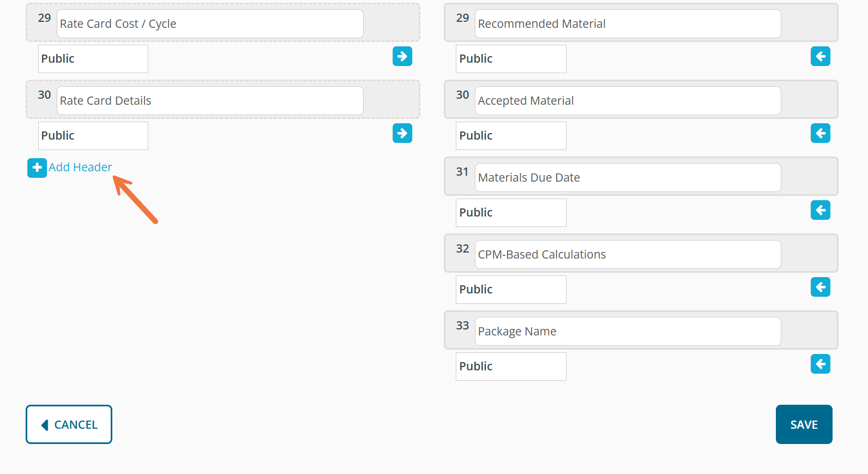The image size is (868, 474).
Task: Edit the Rate Card Details name field
Action: 210,101
